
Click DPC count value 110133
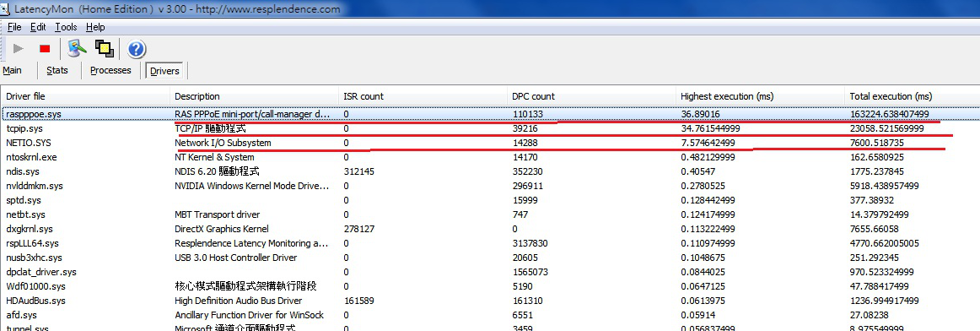tap(528, 114)
